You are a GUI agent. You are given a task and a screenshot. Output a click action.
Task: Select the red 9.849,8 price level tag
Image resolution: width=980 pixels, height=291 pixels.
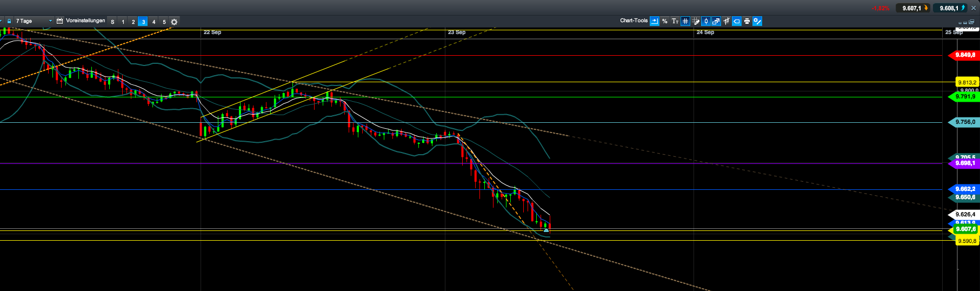(964, 55)
